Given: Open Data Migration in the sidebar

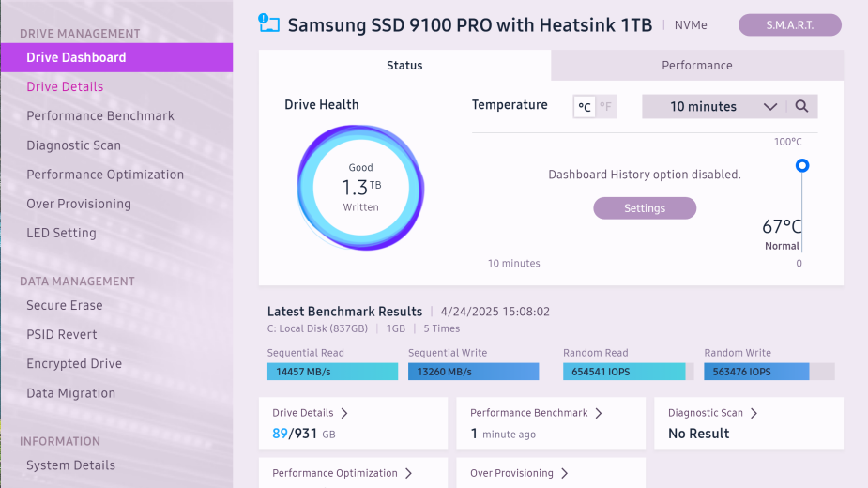Looking at the screenshot, I should pos(71,393).
